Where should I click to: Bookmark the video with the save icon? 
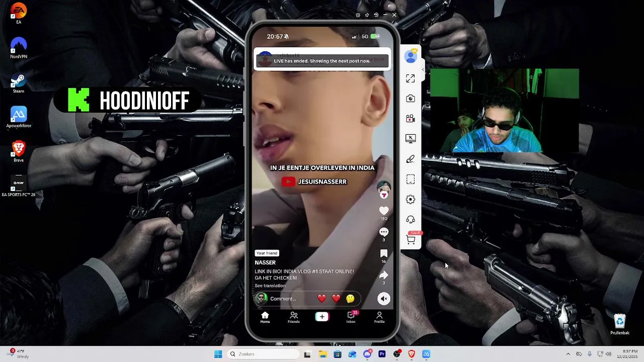coord(384,253)
